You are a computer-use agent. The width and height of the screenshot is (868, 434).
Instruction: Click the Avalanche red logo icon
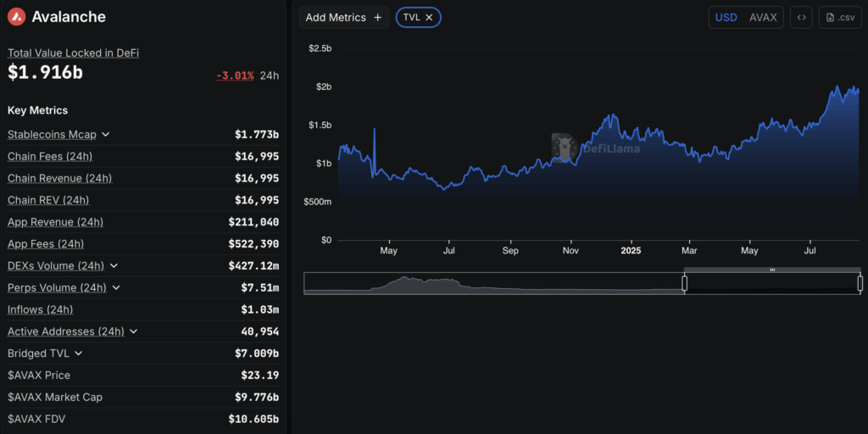(x=17, y=17)
